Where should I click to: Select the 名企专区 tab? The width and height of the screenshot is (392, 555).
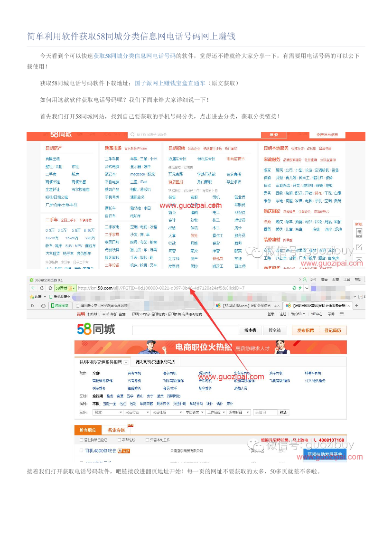coord(116,430)
